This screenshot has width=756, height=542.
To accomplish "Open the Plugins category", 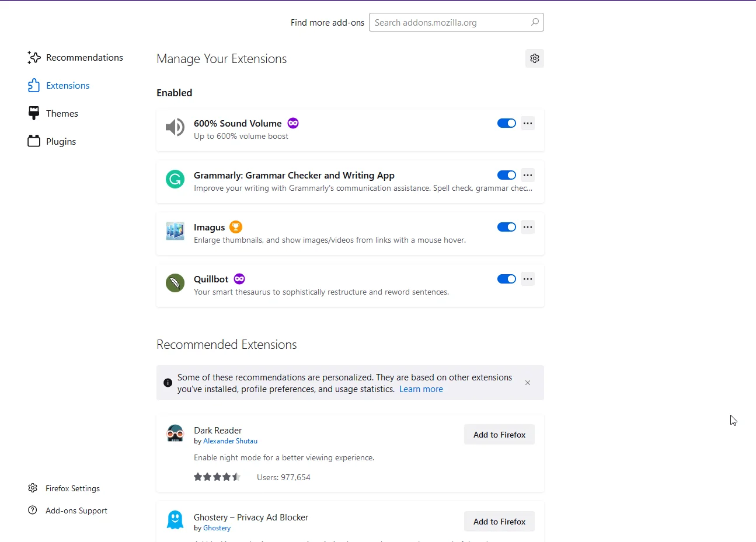I will point(52,141).
